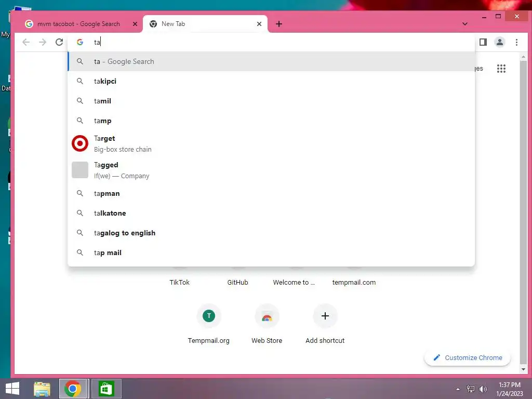Viewport: 532px width, 399px height.
Task: Choose the 'talkatone' suggestion
Action: [x=271, y=213]
